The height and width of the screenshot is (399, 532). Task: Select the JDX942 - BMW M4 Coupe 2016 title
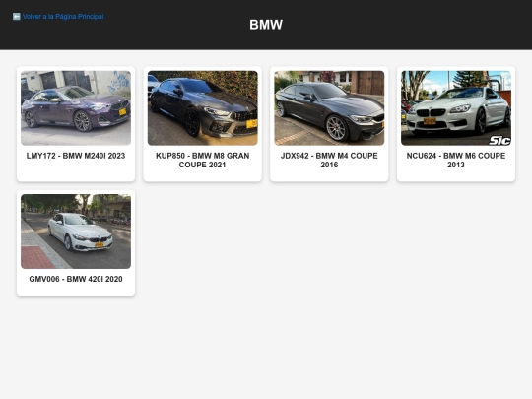[x=329, y=161]
